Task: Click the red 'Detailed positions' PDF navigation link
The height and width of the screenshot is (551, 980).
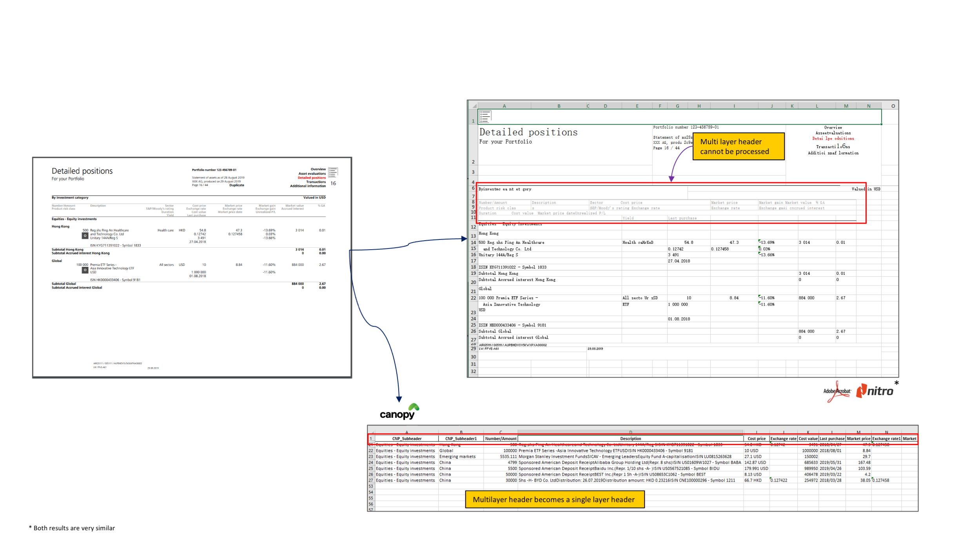Action: pyautogui.click(x=311, y=178)
